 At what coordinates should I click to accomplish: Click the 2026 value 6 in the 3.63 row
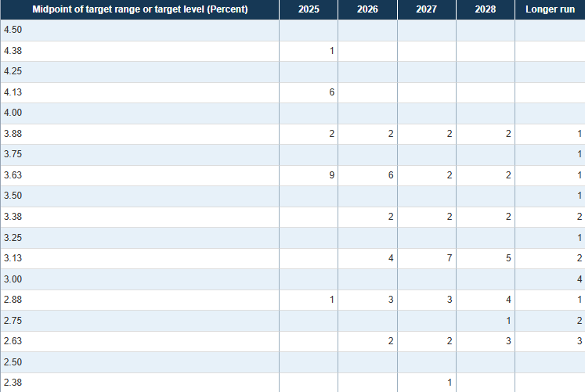(x=390, y=175)
